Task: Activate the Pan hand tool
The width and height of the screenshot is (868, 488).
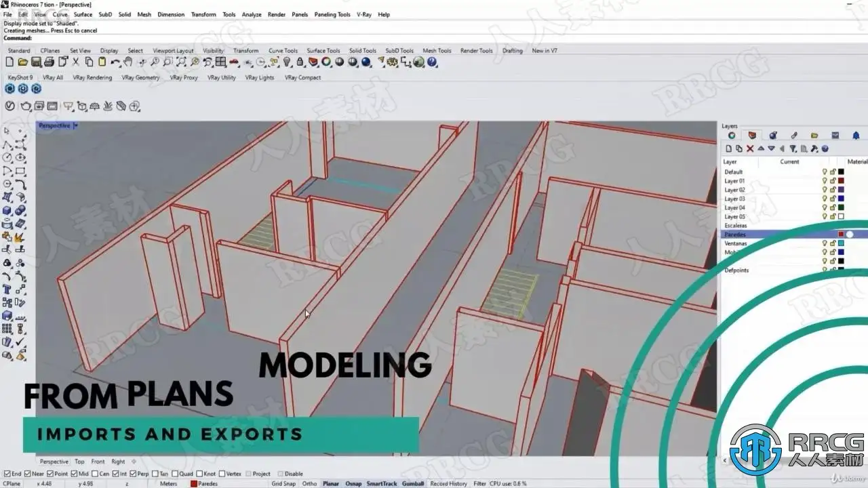Action: (x=128, y=62)
